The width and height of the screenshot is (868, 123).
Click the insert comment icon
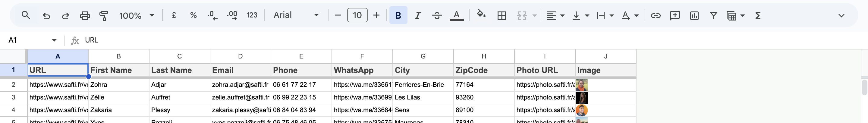tap(675, 15)
